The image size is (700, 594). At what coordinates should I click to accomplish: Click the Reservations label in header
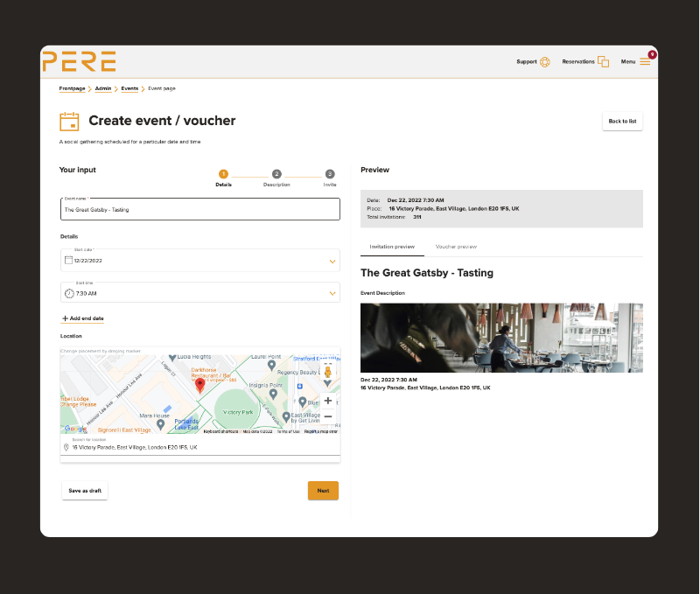point(578,61)
